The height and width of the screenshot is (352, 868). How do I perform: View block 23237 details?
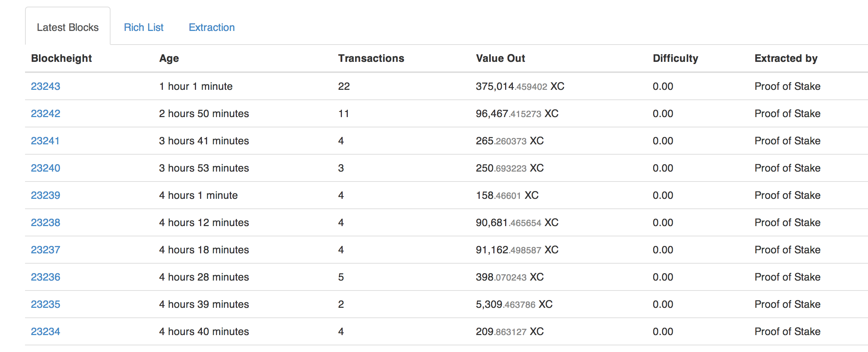(x=46, y=250)
